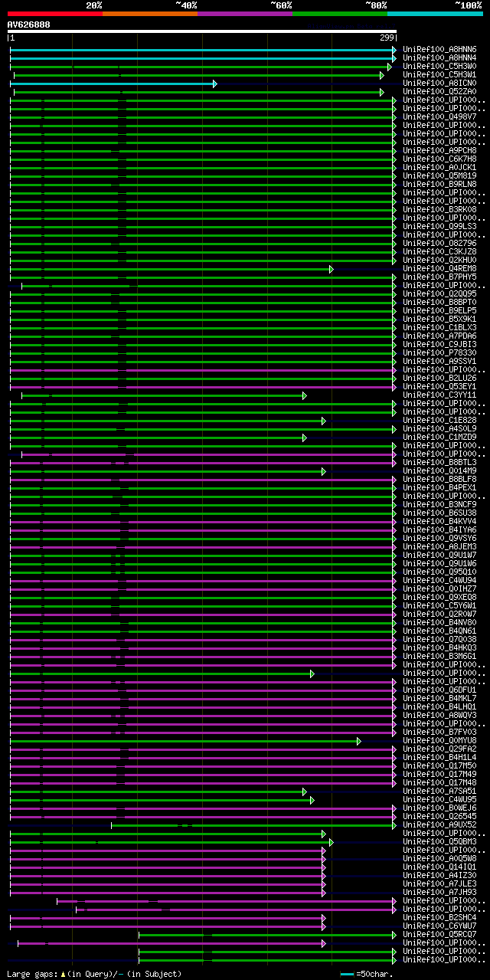Select the UniRef100_Q53EY1 label

439,387
